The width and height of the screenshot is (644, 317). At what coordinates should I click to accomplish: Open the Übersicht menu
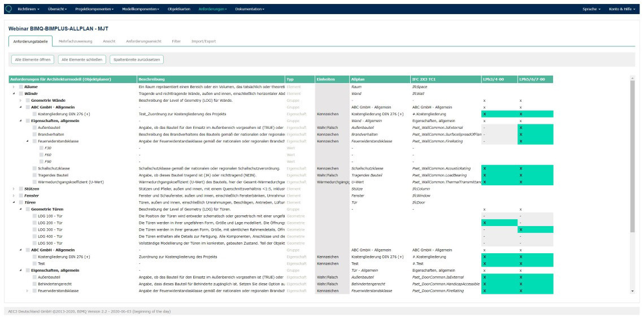(x=58, y=9)
